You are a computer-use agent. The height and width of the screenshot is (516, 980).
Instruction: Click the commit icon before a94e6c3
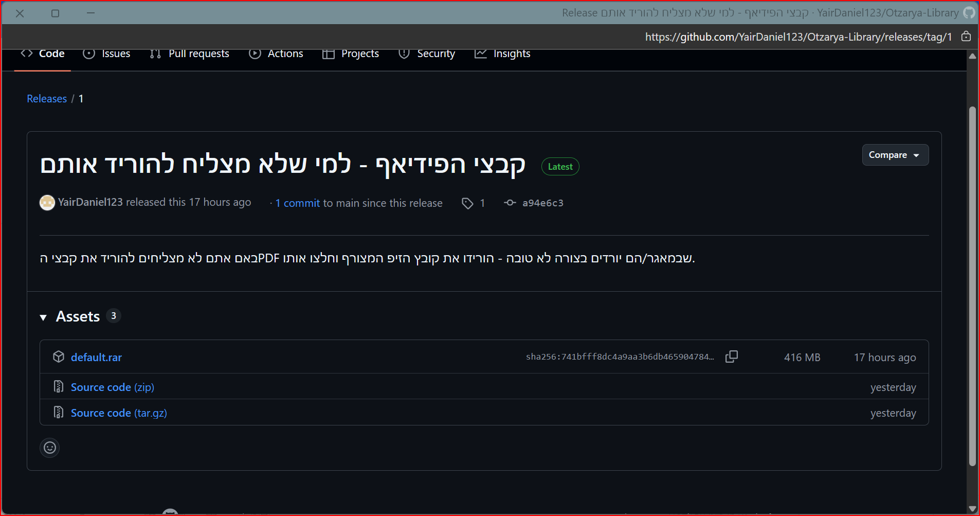coord(510,203)
